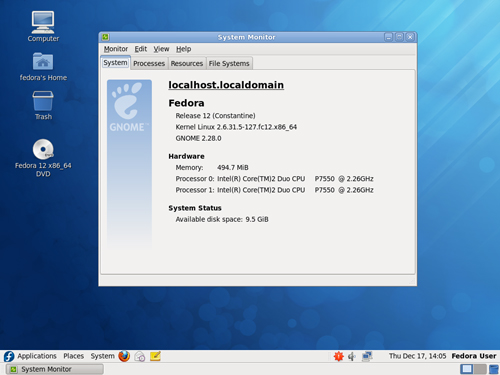Switch to the File Systems tab
This screenshot has height=375, width=500.
click(x=229, y=63)
